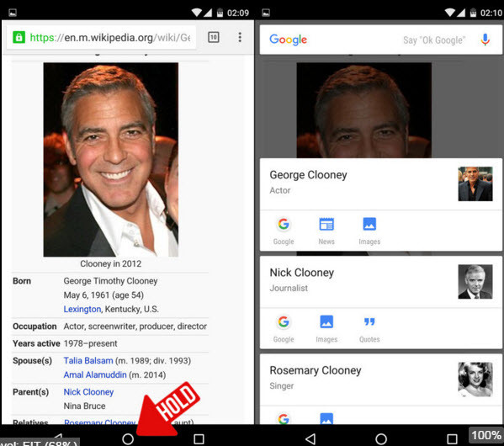504x446 pixels.
Task: Open Google search in George Clooney card
Action: click(x=284, y=231)
